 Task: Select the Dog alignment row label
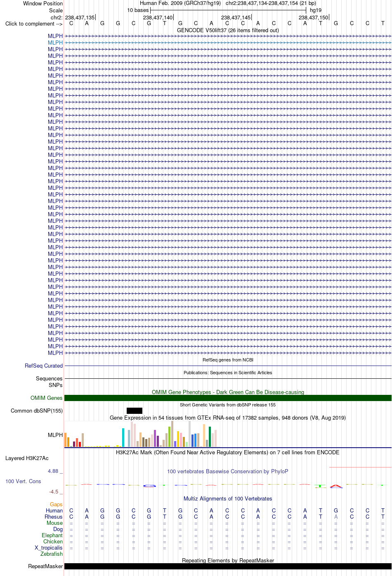[x=58, y=529]
